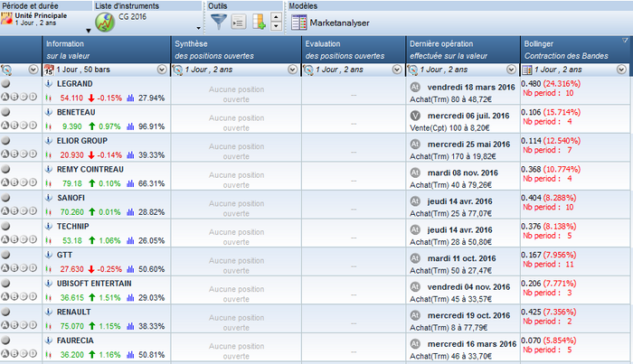Click GTT's -0.25% variation value
The height and width of the screenshot is (364, 633).
click(109, 269)
